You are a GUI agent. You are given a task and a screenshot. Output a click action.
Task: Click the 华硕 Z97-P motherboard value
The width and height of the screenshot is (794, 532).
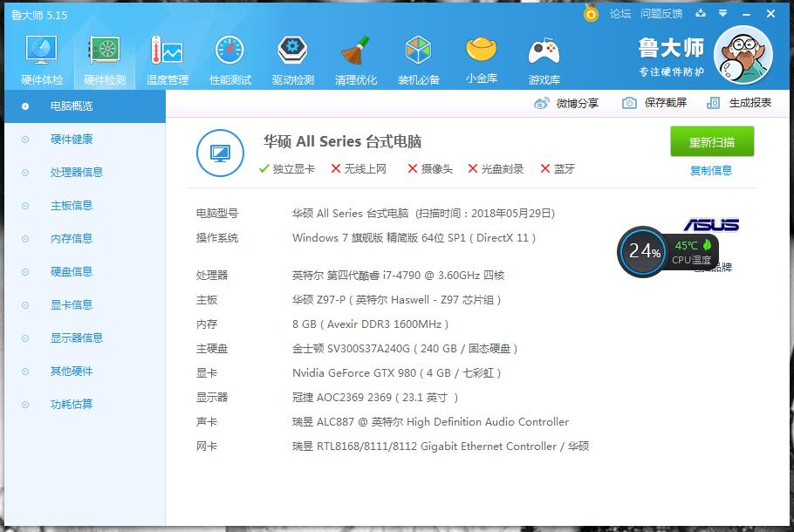point(396,300)
